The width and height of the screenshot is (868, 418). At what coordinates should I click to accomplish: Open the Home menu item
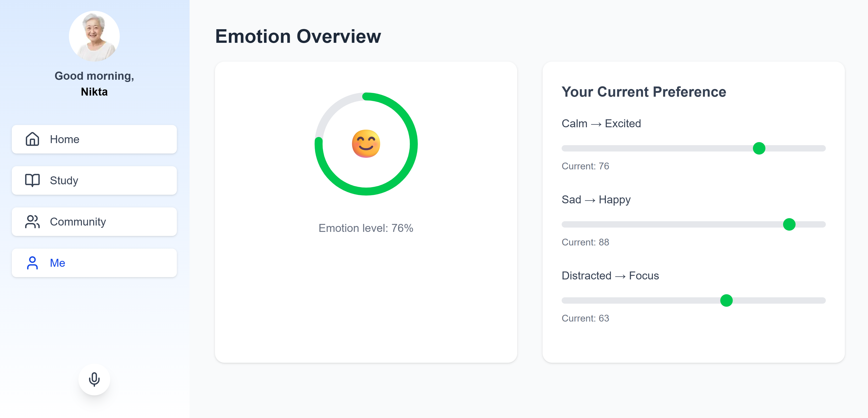94,139
